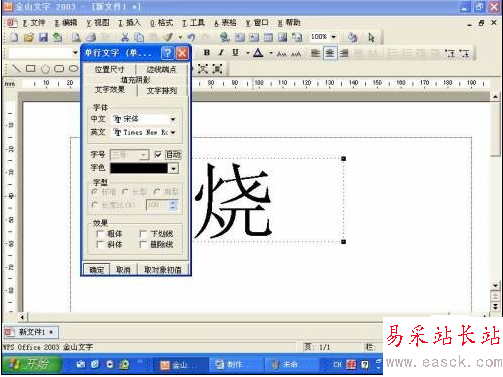Click the Format painter brush icon
Screen dimensions: 503x377
(169, 37)
